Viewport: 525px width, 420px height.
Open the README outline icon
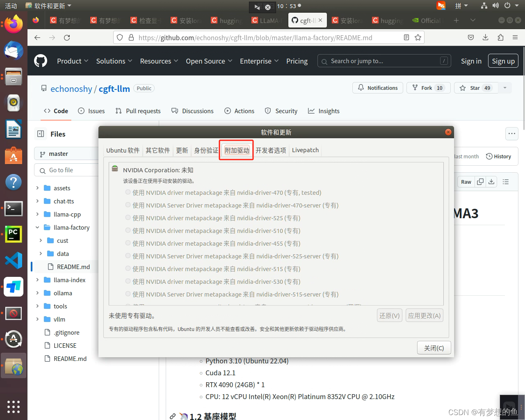[506, 181]
